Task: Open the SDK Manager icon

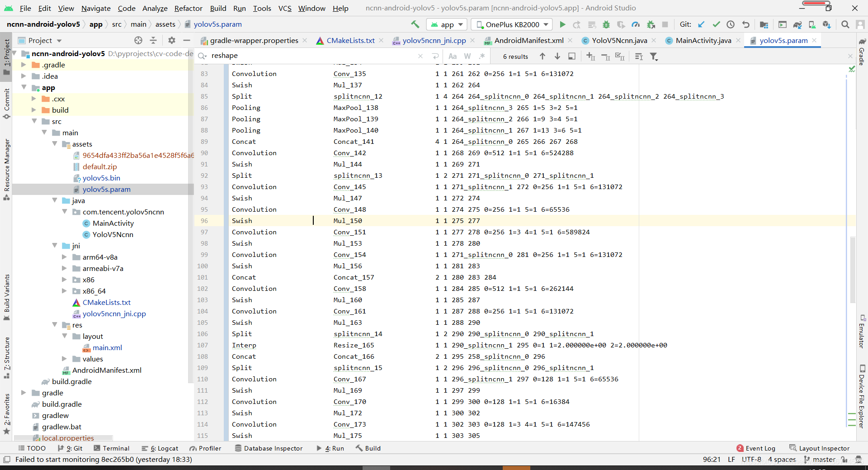Action: tap(827, 24)
